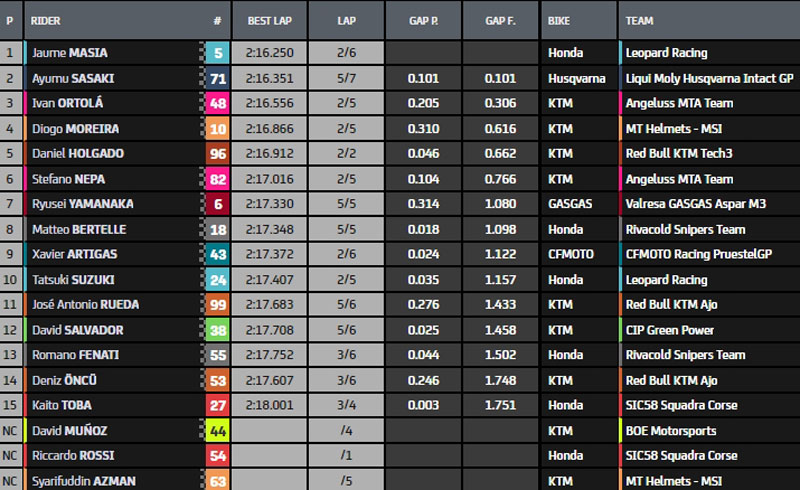This screenshot has width=800, height=490.
Task: Click Kaito Toba's best lap 2:18.001
Action: (x=269, y=405)
